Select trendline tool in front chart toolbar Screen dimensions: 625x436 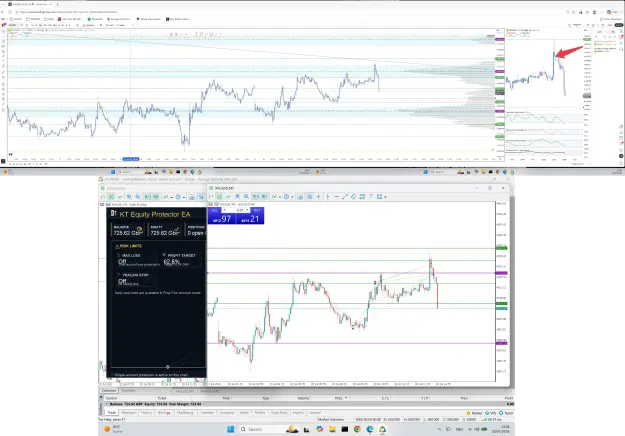(345, 196)
